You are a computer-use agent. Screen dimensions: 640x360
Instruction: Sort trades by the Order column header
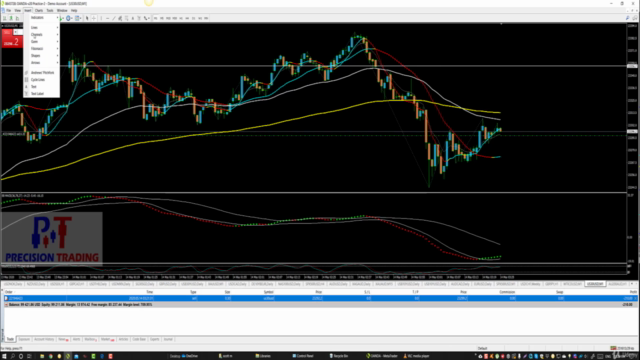(x=9, y=292)
